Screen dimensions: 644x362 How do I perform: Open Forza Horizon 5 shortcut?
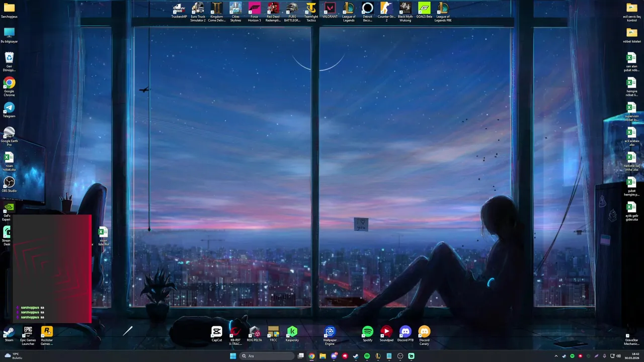click(x=254, y=12)
